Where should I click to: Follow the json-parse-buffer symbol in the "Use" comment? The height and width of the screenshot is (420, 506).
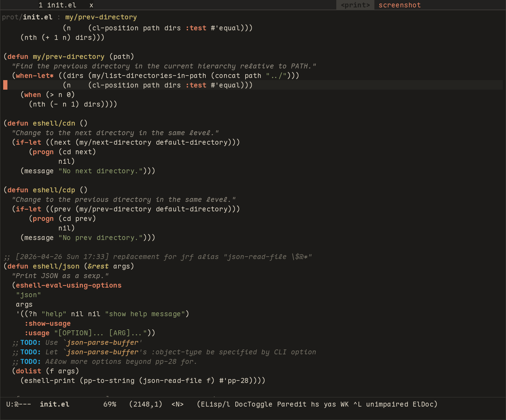(103, 342)
